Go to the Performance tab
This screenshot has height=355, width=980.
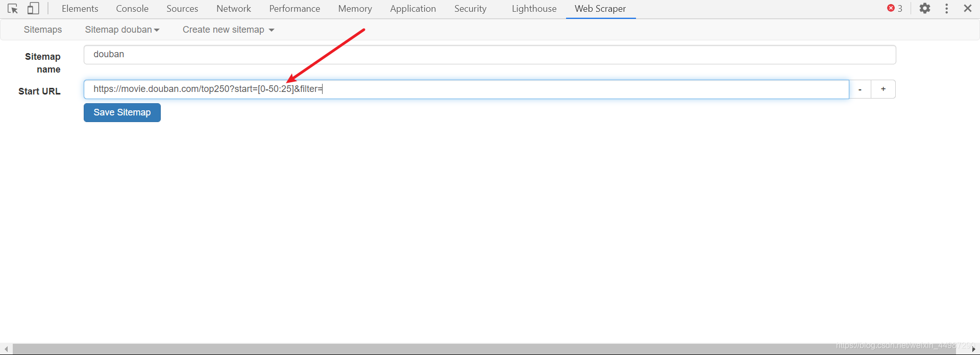click(x=295, y=9)
